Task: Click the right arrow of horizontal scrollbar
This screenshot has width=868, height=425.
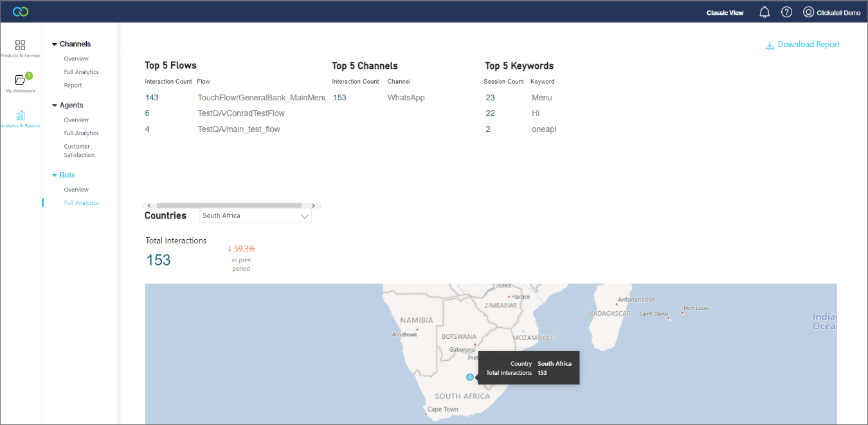Action: tap(313, 206)
